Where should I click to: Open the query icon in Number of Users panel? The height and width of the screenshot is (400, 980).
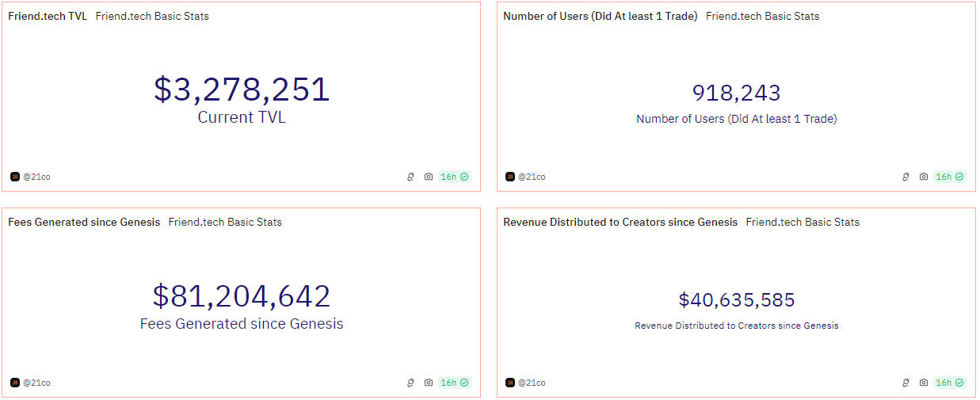[x=906, y=177]
